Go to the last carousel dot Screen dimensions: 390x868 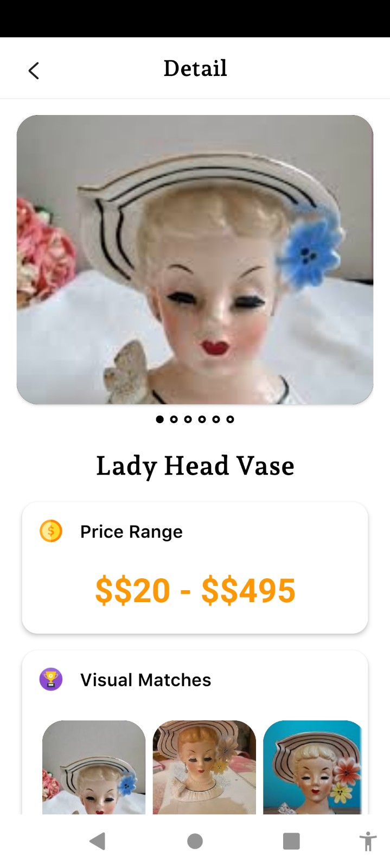(x=230, y=419)
